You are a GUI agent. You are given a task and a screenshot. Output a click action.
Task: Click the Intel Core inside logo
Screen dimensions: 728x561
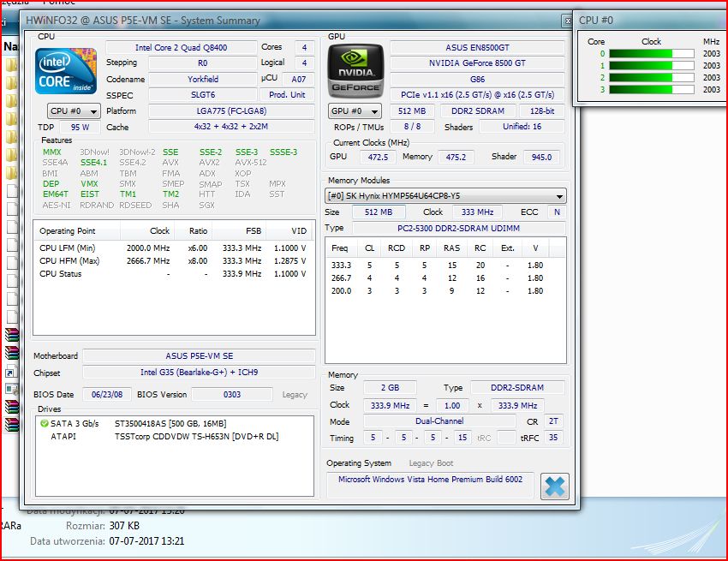click(x=66, y=71)
